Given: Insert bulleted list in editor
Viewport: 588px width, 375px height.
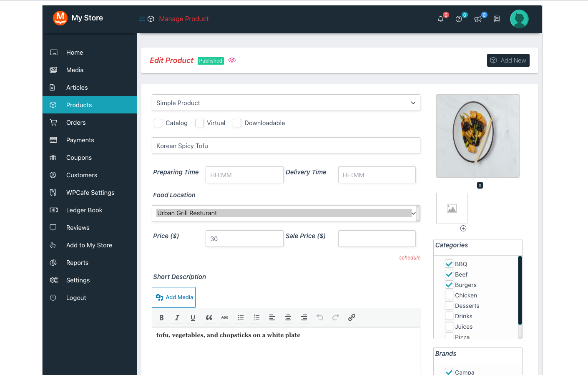Looking at the screenshot, I should click(x=241, y=317).
